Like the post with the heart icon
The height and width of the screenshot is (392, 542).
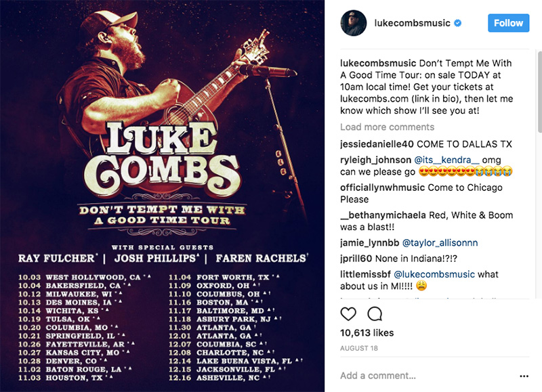[348, 314]
